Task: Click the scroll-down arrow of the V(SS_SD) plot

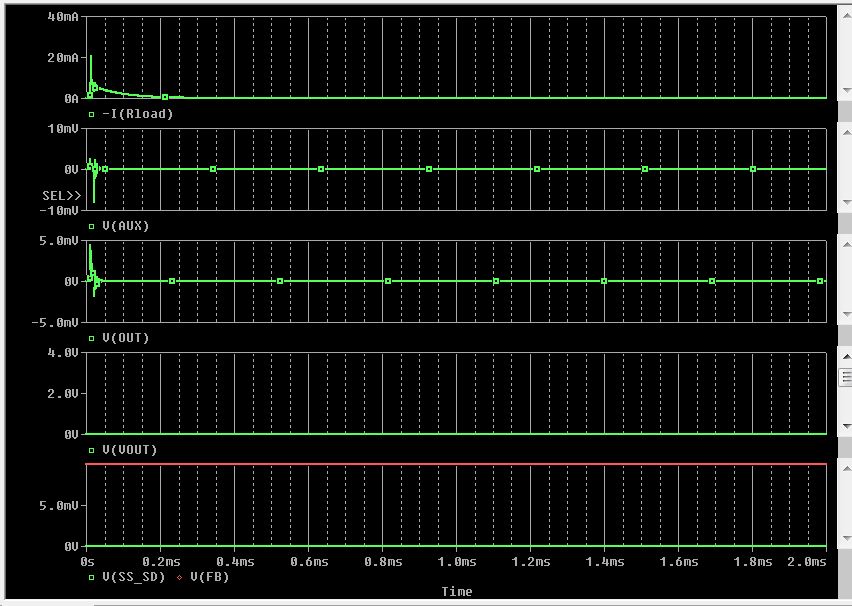Action: 845,538
